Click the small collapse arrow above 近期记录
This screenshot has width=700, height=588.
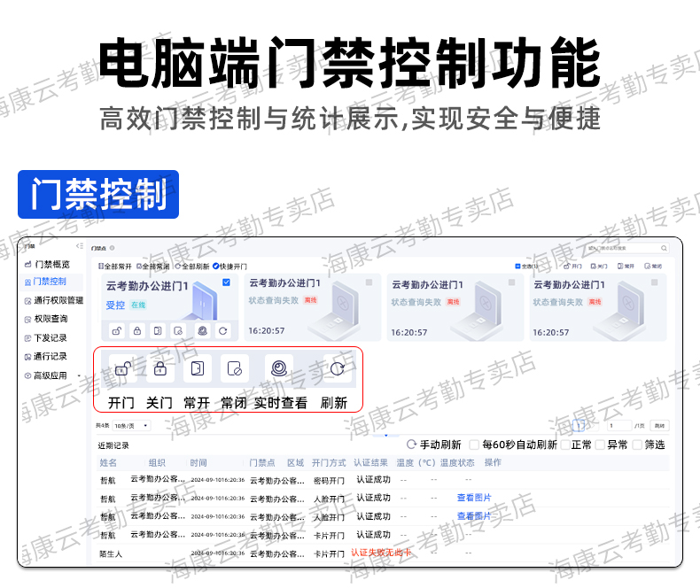pyautogui.click(x=386, y=435)
